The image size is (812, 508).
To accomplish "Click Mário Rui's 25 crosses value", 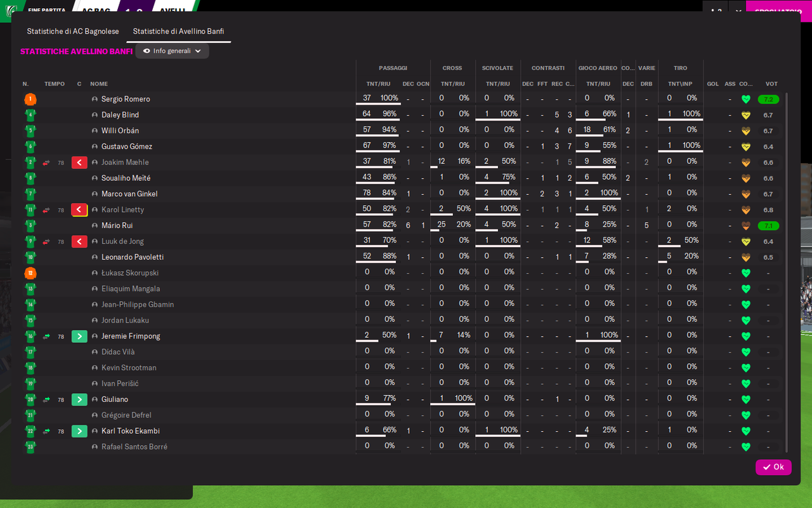I will click(442, 225).
